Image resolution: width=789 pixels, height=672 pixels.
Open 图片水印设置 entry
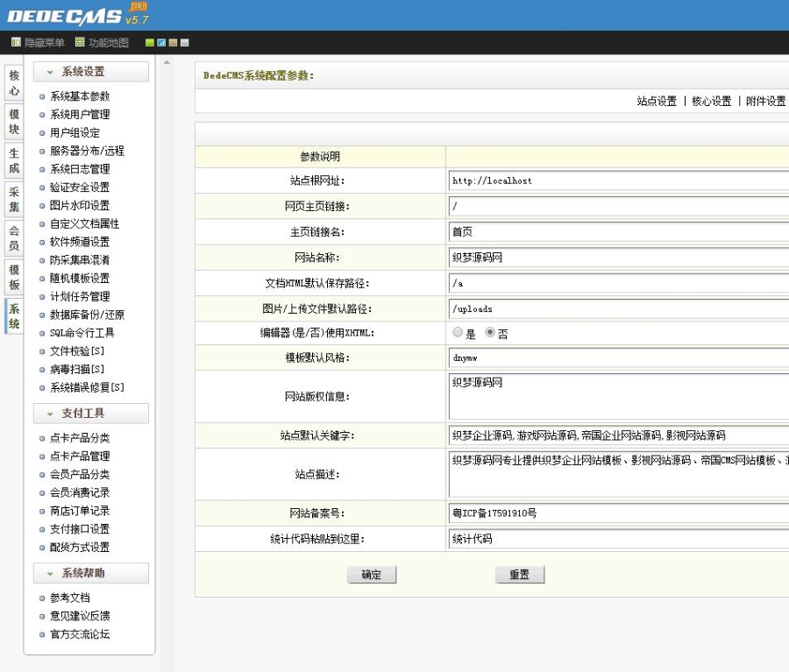pos(80,205)
